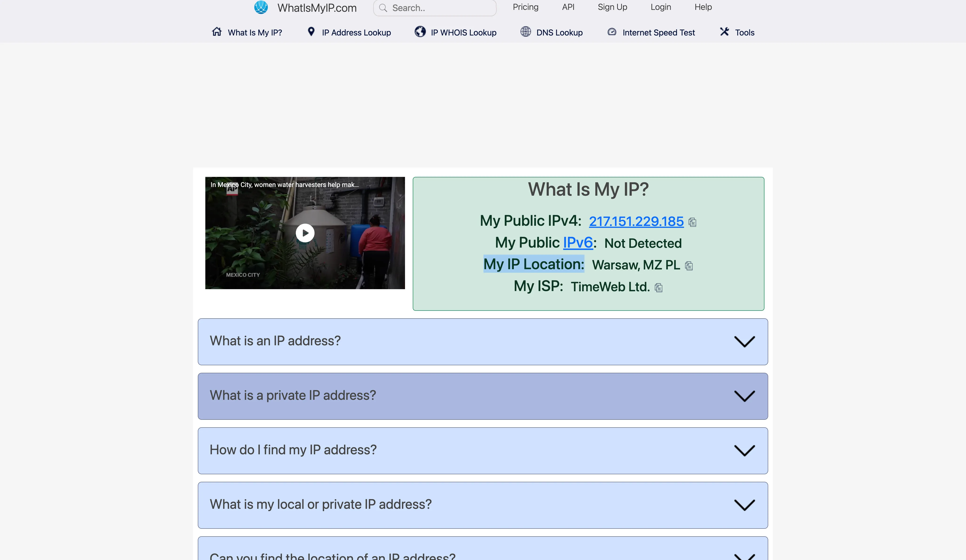Click the Login button in navigation
966x560 pixels.
click(661, 7)
